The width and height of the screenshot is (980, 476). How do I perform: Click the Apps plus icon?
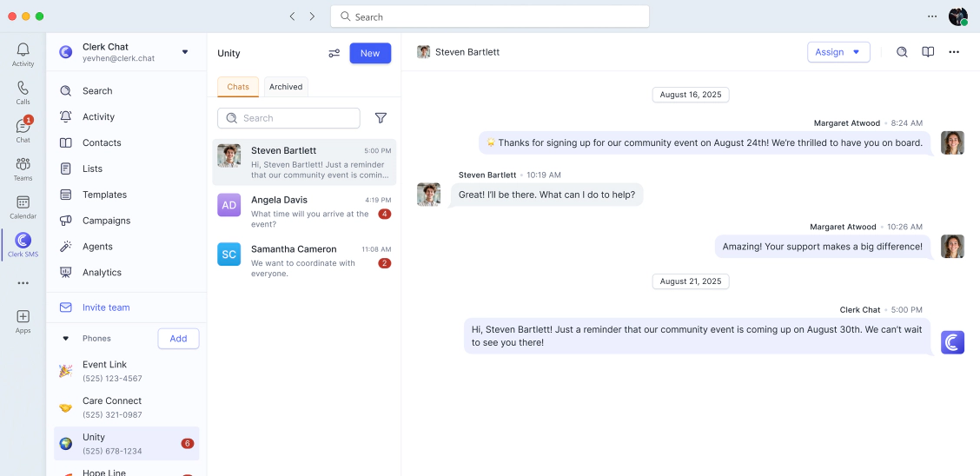tap(23, 317)
